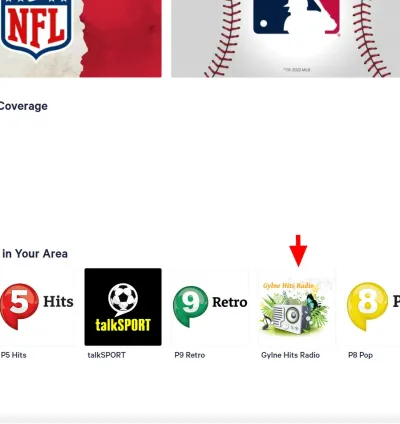Click the Coverage section heading

click(x=23, y=106)
